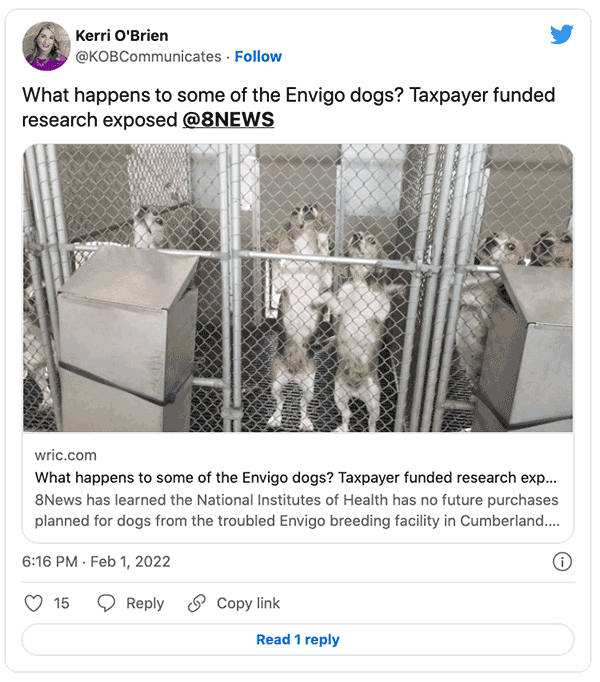Image resolution: width=600 pixels, height=682 pixels.
Task: Click the tweet text about Envigo dogs
Action: pos(288,107)
